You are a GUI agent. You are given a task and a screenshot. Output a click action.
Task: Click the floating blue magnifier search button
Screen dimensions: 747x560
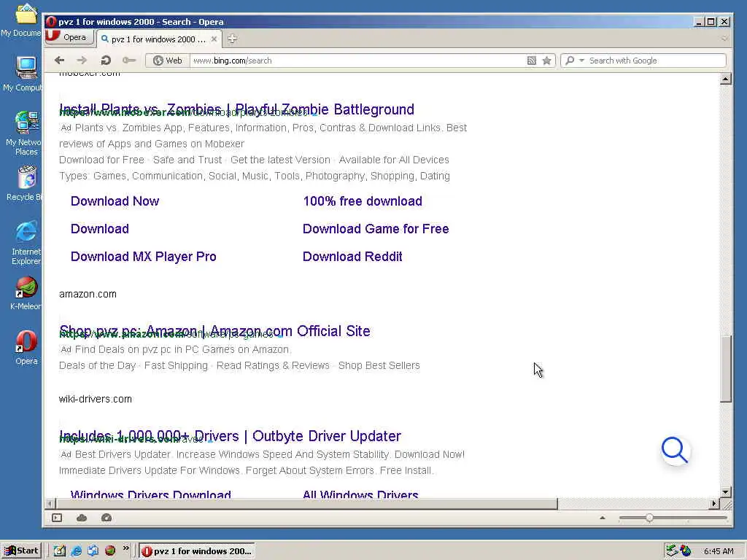pyautogui.click(x=675, y=450)
